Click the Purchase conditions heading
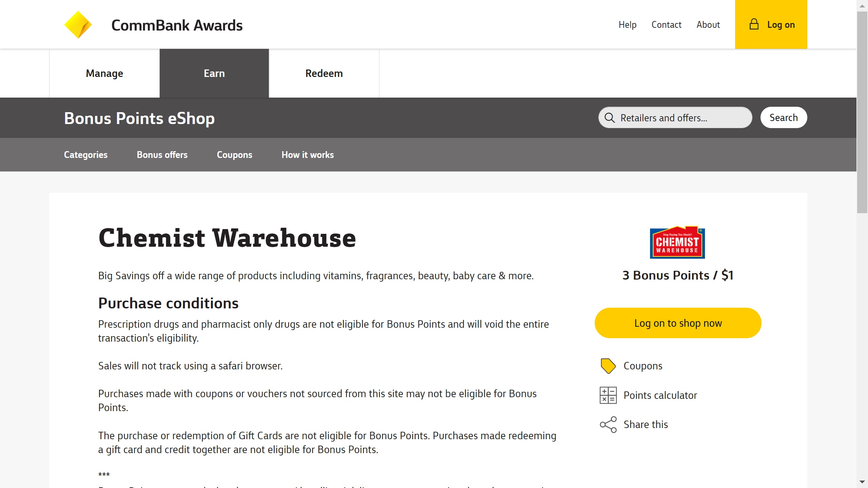Image resolution: width=868 pixels, height=488 pixels. click(169, 303)
